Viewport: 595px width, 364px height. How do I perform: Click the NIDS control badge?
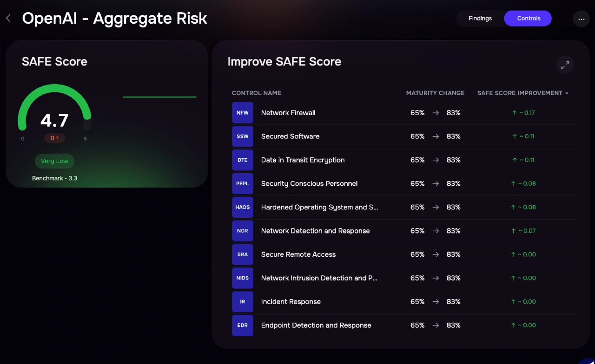(x=243, y=278)
